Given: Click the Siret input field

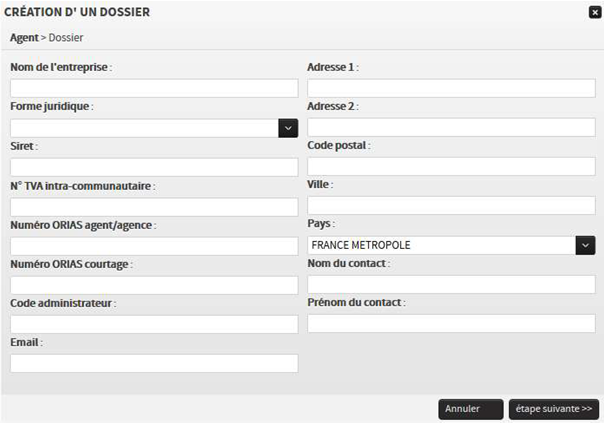Looking at the screenshot, I should 154,167.
